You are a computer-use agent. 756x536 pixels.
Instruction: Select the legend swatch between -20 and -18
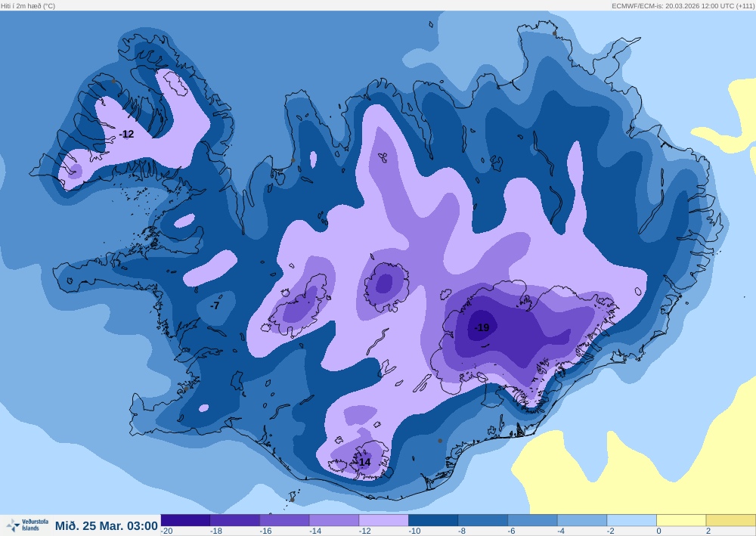(186, 520)
